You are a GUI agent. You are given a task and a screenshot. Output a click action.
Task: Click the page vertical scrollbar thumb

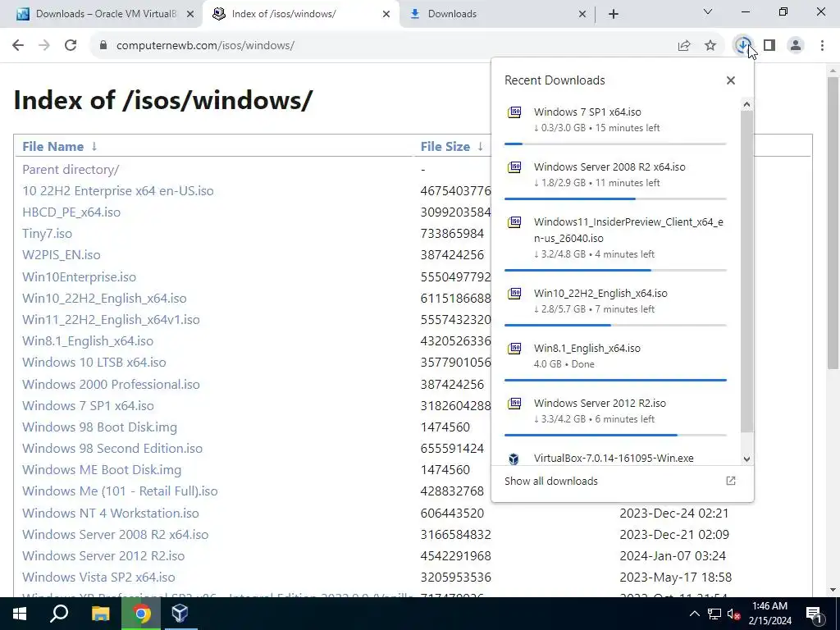pyautogui.click(x=833, y=223)
